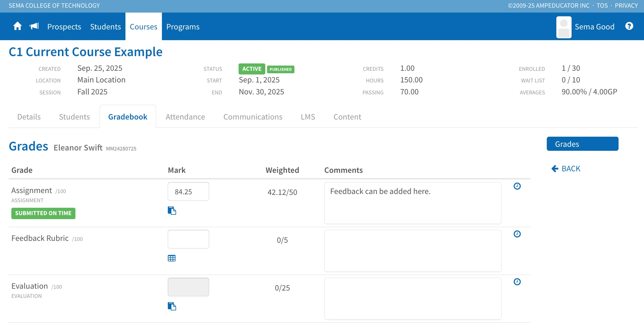Click the Assignment comments box
This screenshot has height=323, width=644.
click(413, 203)
